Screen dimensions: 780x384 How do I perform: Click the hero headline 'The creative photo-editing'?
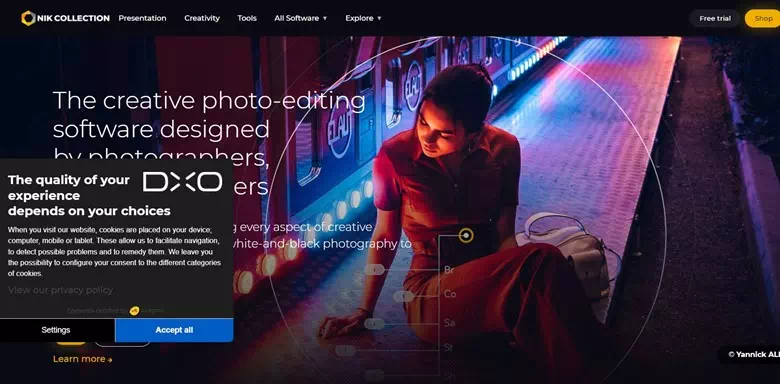[209, 100]
